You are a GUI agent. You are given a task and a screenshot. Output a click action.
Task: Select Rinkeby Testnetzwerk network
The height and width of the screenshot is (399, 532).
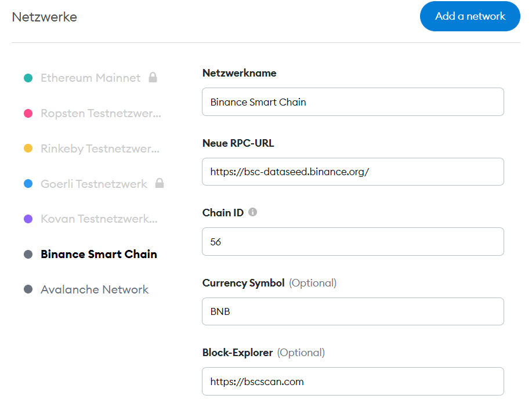point(100,148)
